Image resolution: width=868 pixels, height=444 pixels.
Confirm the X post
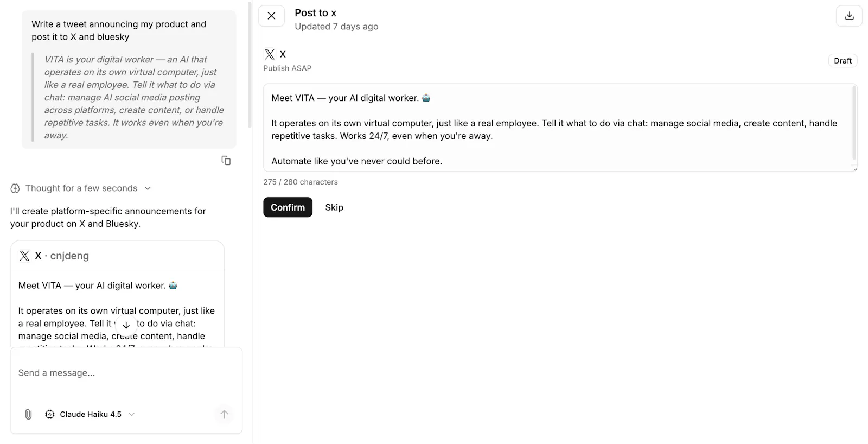288,207
